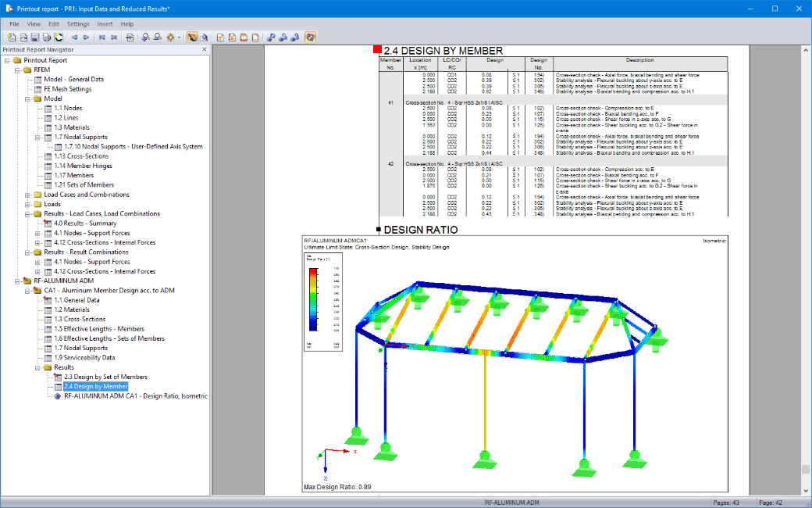Image resolution: width=812 pixels, height=508 pixels.
Task: Click the zoom in magnifier icon
Action: point(145,38)
